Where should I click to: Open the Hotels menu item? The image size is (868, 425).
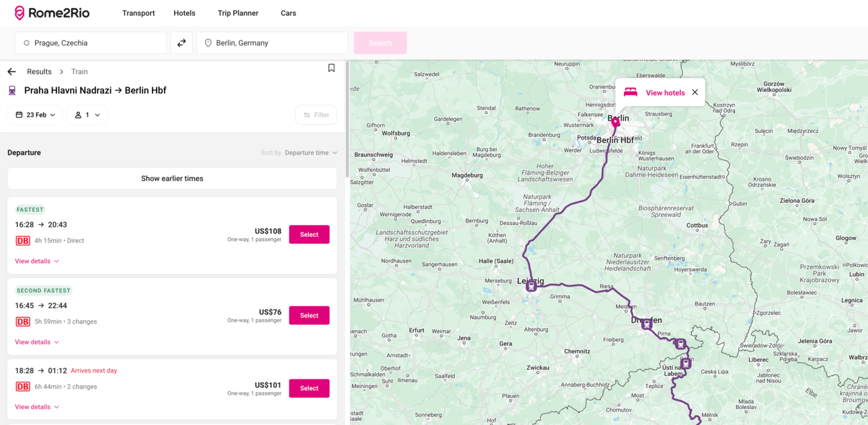(x=184, y=13)
